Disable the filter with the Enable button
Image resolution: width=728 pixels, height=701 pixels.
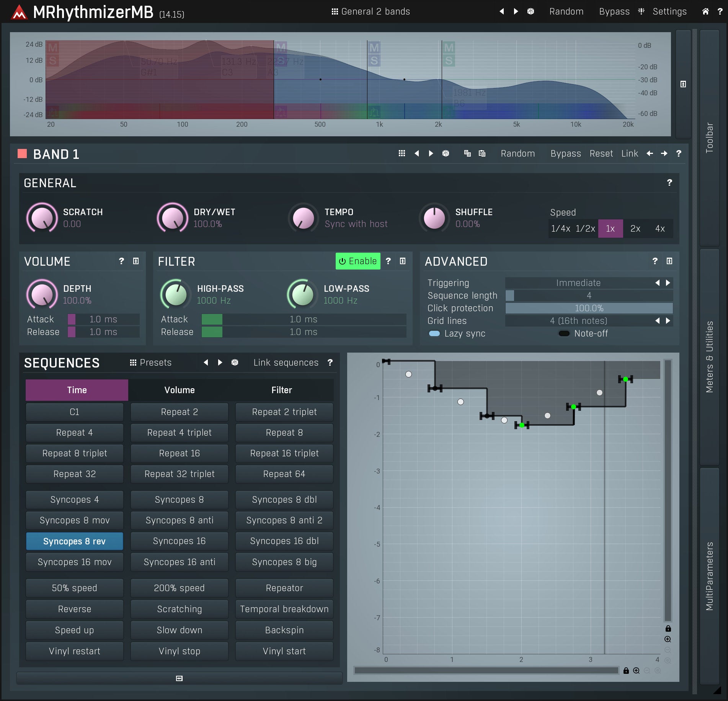[x=357, y=261]
